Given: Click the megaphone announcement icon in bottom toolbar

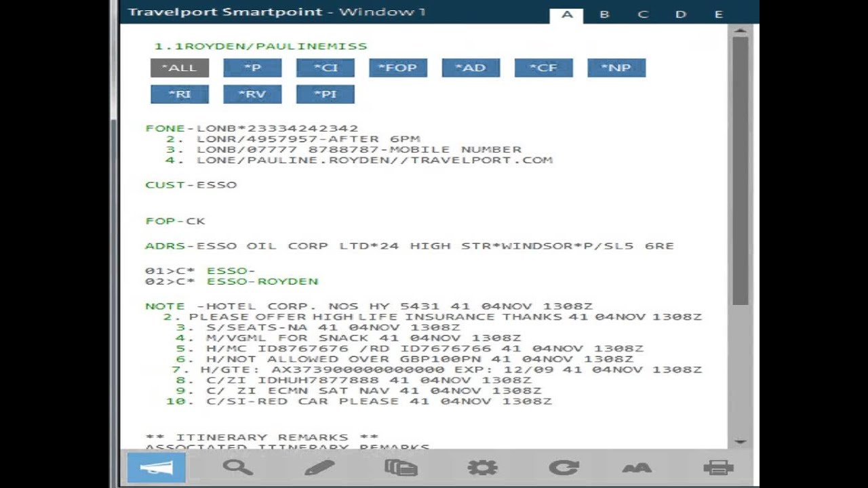Looking at the screenshot, I should point(157,467).
